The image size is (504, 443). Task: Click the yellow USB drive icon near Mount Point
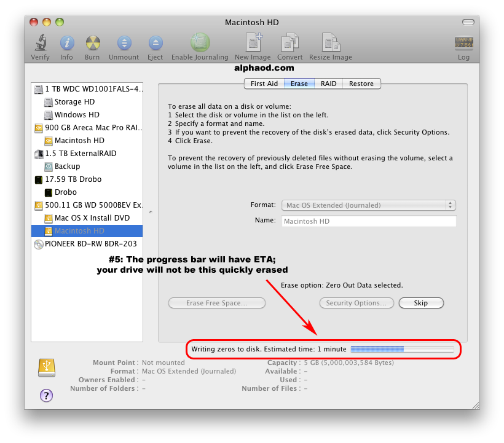point(47,367)
